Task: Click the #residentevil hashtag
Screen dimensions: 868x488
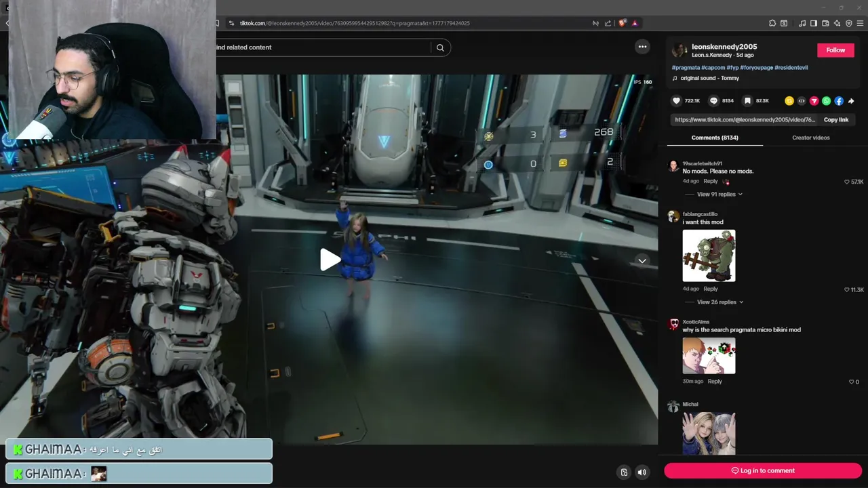Action: [x=791, y=68]
